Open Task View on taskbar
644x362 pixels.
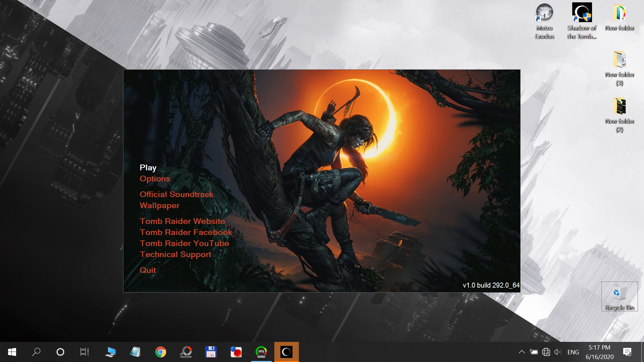coord(85,352)
